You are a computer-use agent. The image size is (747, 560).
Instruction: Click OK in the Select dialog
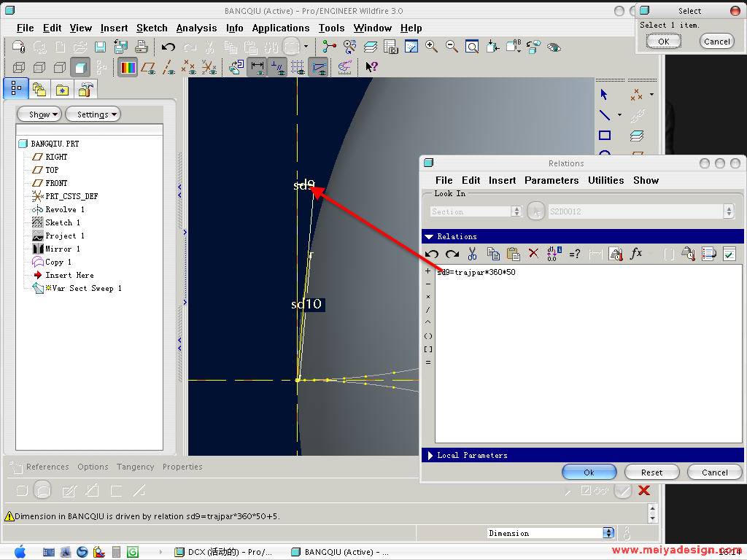click(x=663, y=42)
